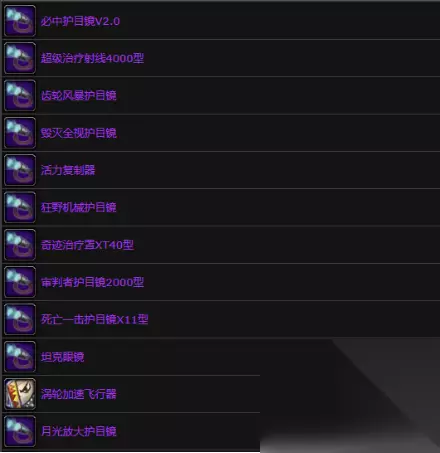The image size is (440, 453).
Task: Click the 月光放大护目镜 item name
Action: pos(79,432)
